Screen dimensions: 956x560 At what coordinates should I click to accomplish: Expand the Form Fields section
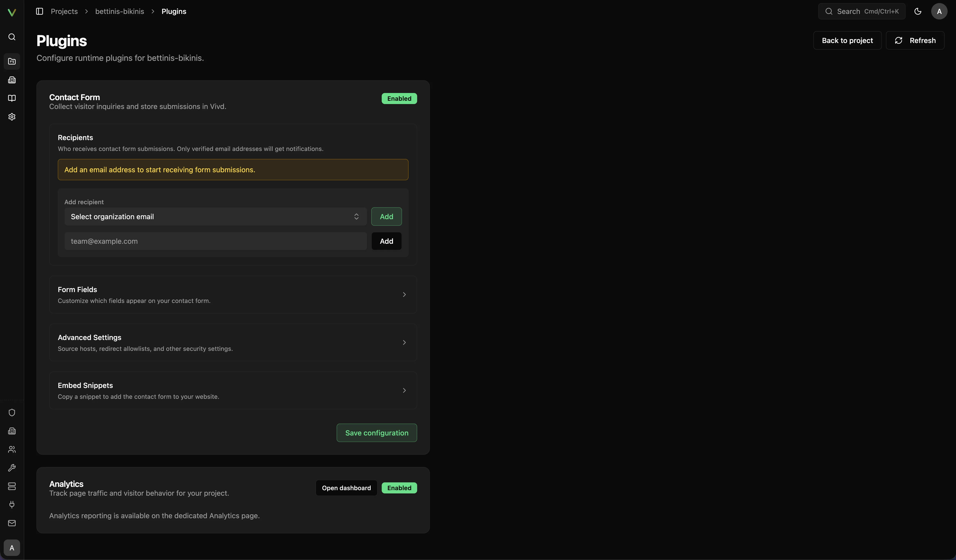point(233,295)
